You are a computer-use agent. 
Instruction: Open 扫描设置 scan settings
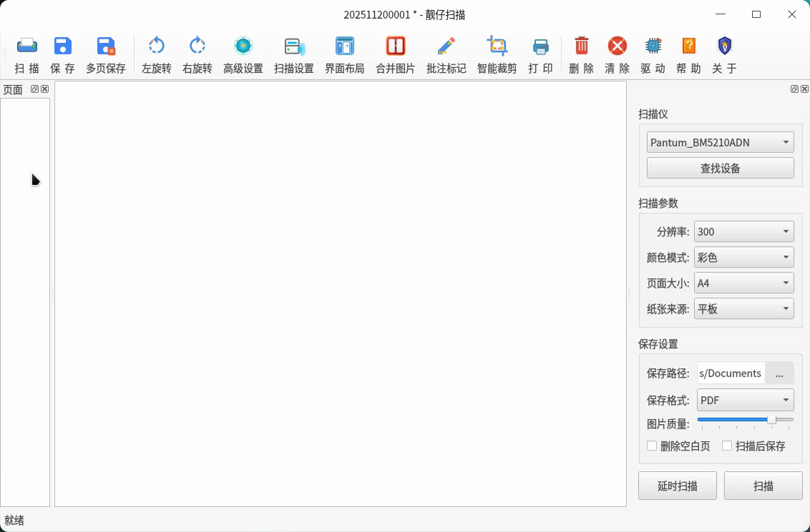click(x=294, y=54)
